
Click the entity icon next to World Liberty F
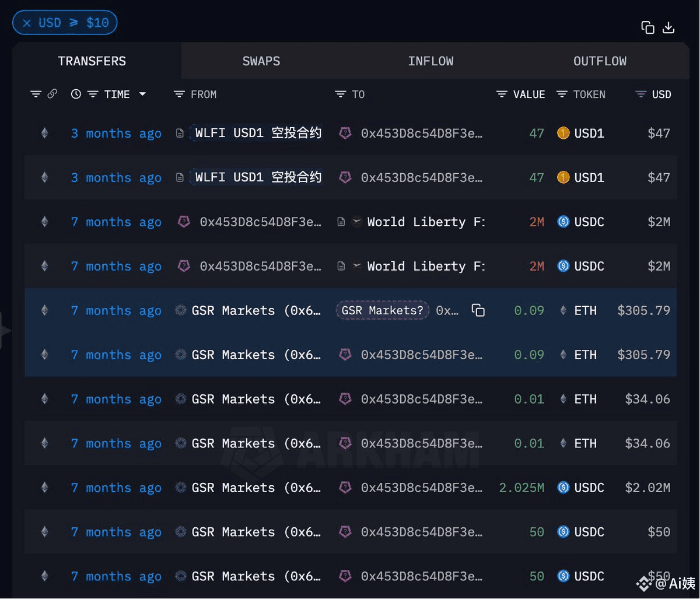(357, 222)
